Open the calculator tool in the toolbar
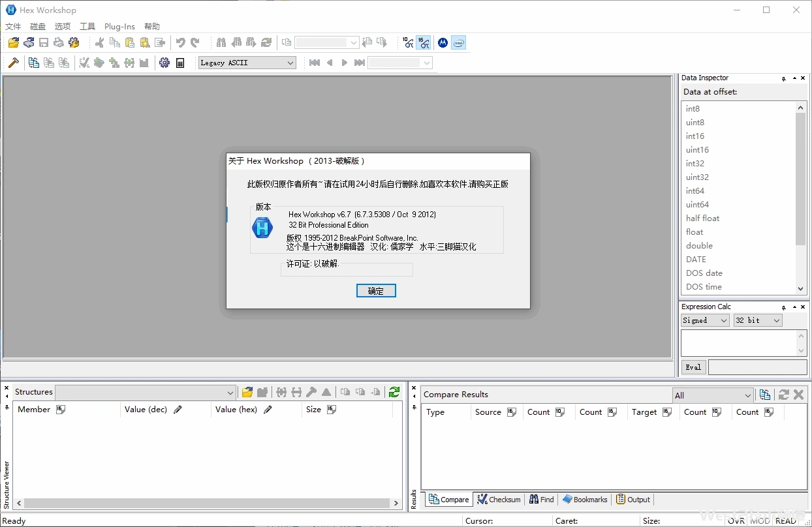Screen dimensions: 812x527 [x=180, y=63]
